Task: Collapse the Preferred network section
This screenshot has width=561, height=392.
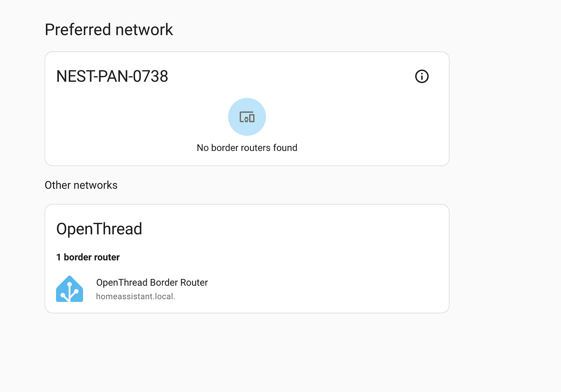Action: [x=109, y=29]
